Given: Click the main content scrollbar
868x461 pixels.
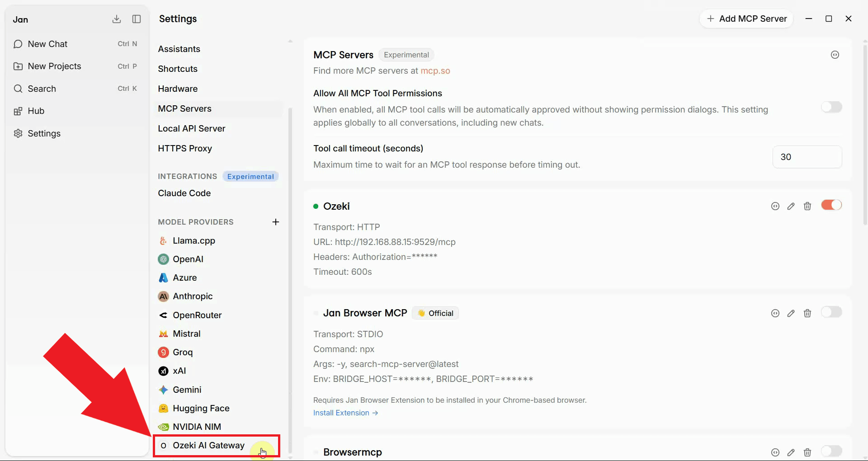Looking at the screenshot, I should [865, 134].
